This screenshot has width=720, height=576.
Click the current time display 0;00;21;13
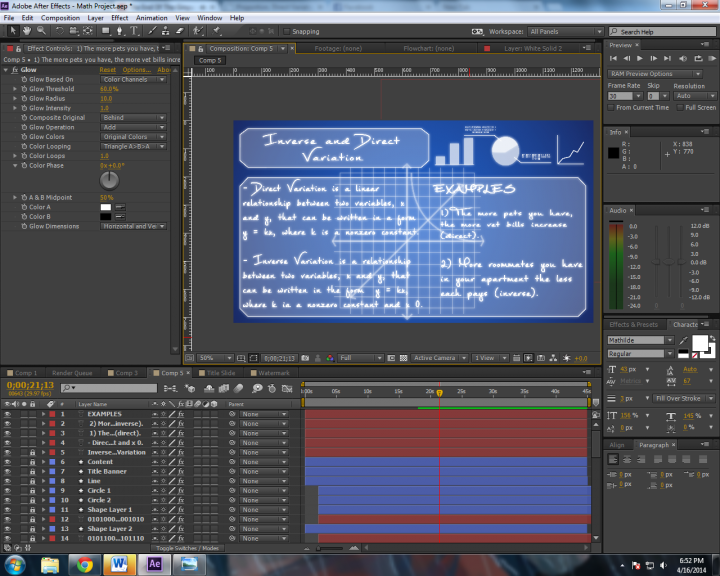(x=30, y=385)
